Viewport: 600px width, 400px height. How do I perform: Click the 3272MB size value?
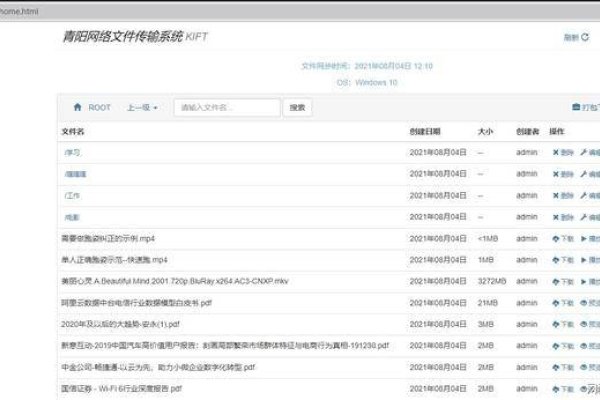(x=492, y=281)
